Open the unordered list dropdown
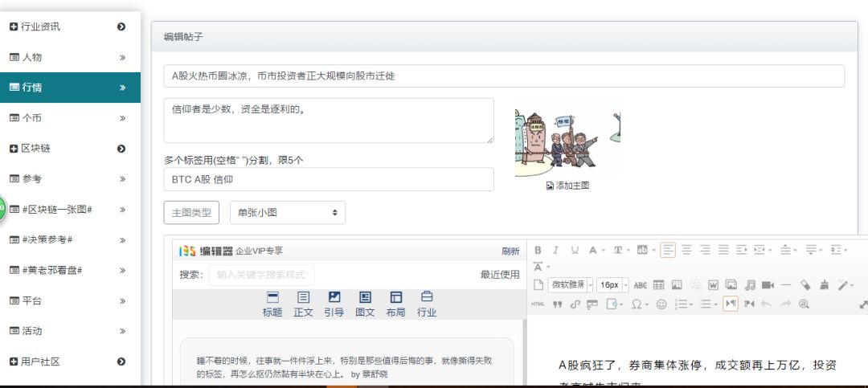The image size is (868, 388). pyautogui.click(x=716, y=304)
